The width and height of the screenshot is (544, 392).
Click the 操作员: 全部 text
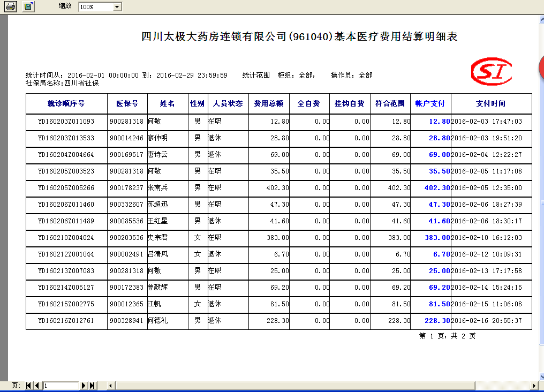click(x=351, y=76)
